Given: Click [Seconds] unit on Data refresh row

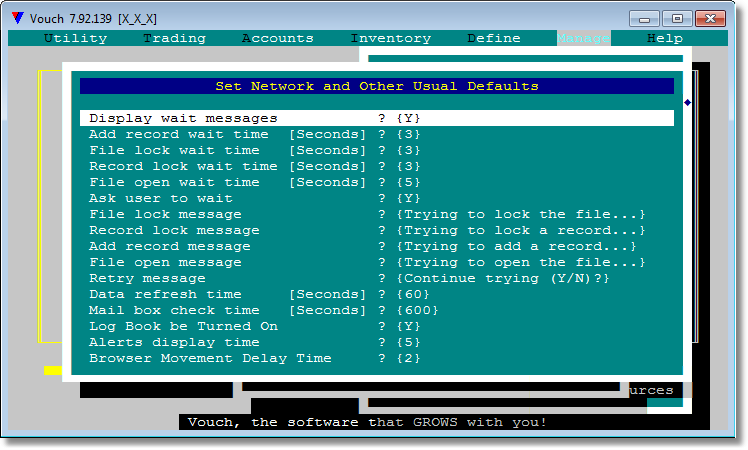Looking at the screenshot, I should click(327, 294).
